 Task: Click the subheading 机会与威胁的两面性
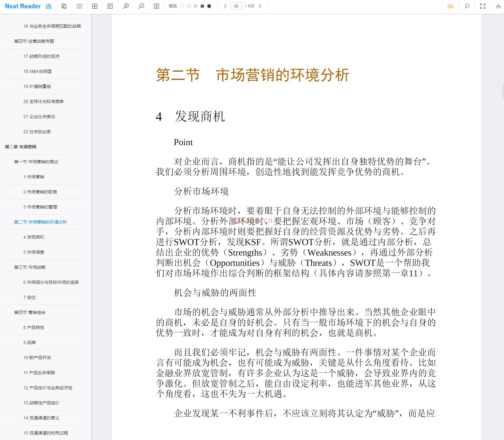point(215,292)
